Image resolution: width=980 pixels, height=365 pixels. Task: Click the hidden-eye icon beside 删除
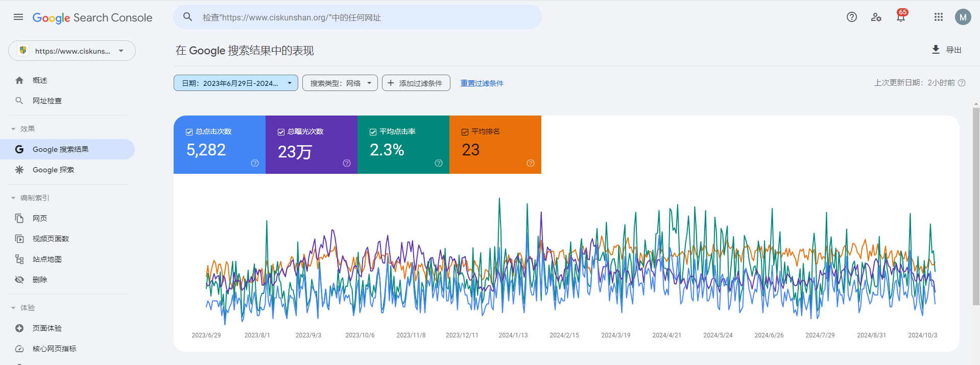tap(19, 280)
